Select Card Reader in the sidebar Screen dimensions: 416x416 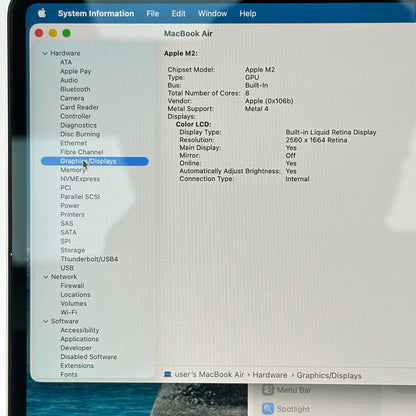point(79,107)
